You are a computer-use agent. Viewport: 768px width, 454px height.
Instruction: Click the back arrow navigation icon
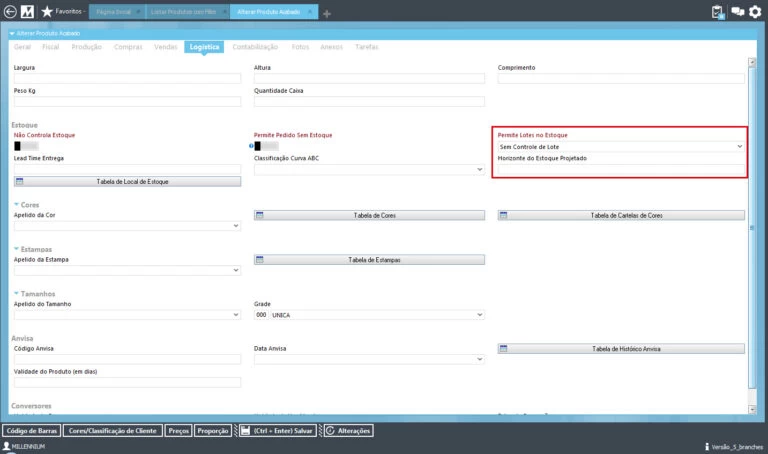[11, 12]
